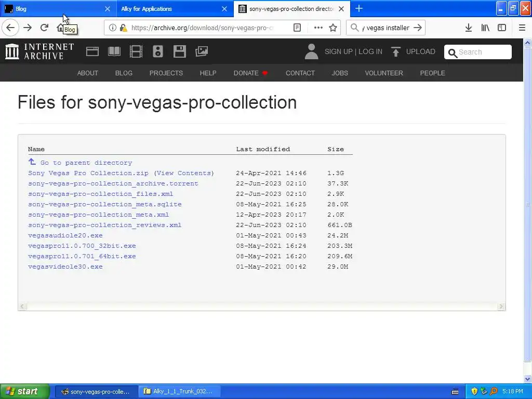532x399 pixels.
Task: Click the browser search box text
Action: point(386,28)
